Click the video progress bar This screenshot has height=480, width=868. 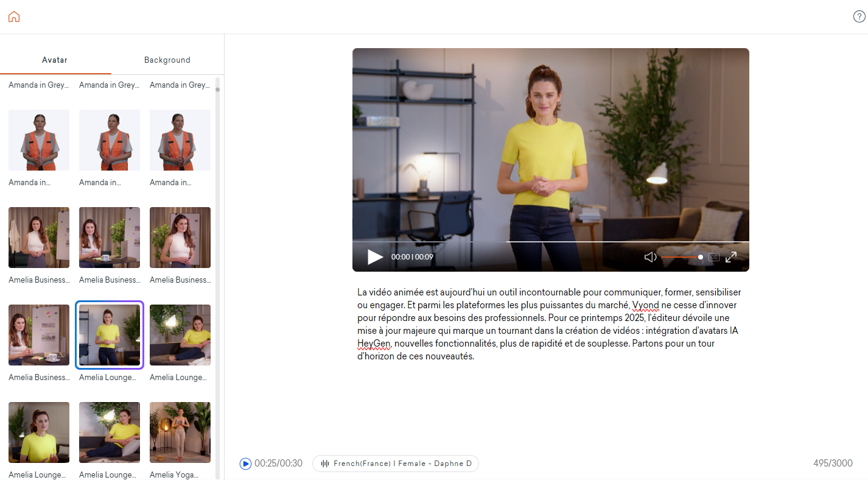pyautogui.click(x=551, y=242)
